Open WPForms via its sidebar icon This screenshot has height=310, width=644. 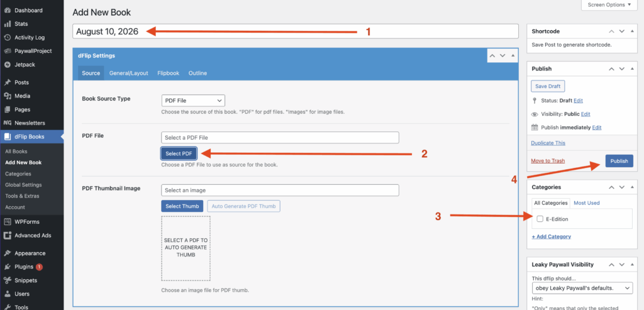[7, 221]
